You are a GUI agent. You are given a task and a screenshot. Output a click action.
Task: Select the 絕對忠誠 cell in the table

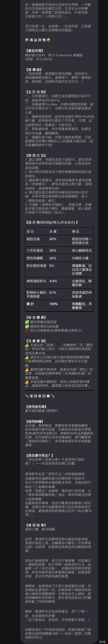point(33,239)
